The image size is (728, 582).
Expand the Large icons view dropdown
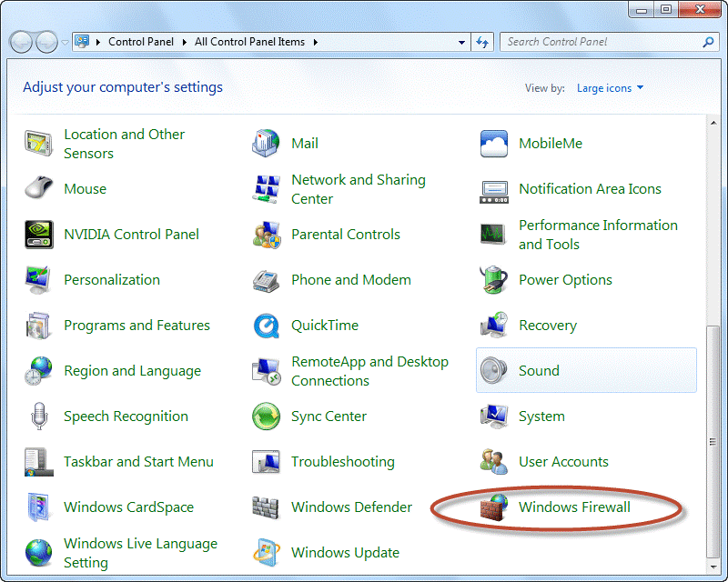610,88
